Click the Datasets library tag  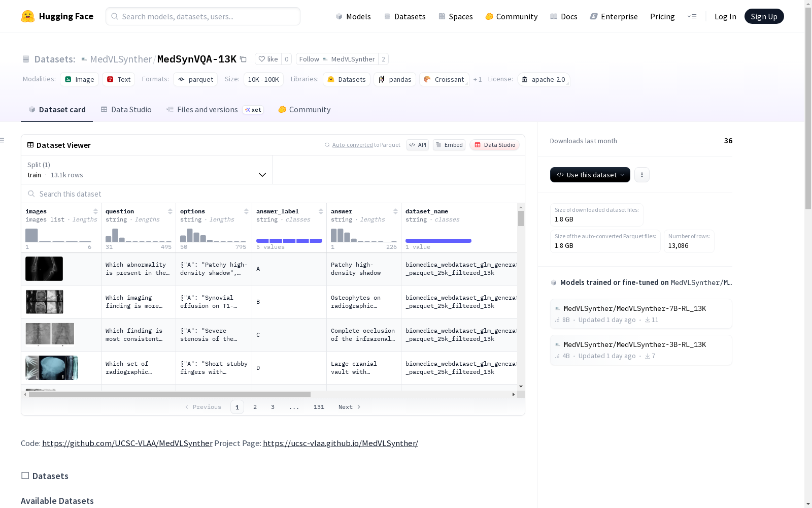point(347,79)
